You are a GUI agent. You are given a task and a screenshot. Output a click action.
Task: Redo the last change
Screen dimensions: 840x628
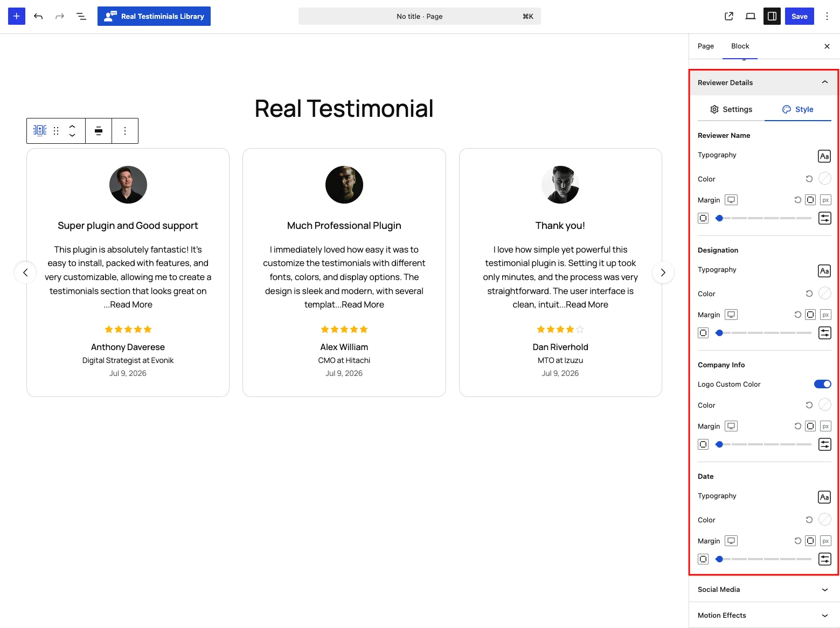coord(60,16)
